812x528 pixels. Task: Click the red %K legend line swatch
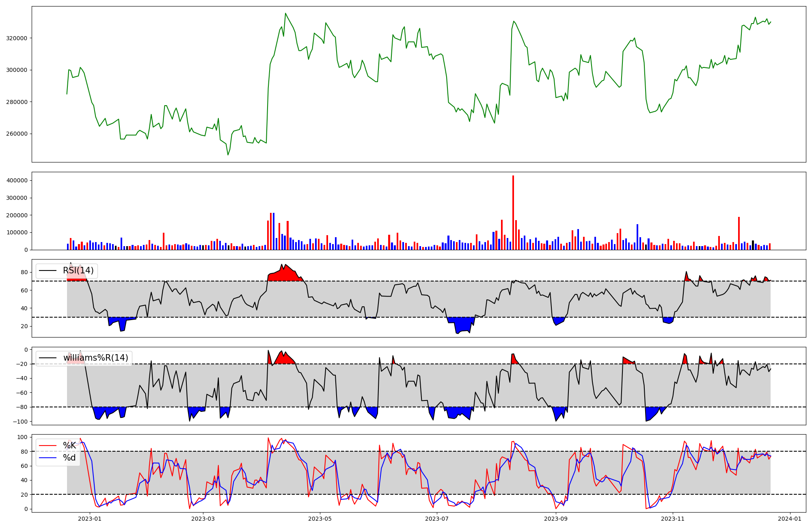47,446
